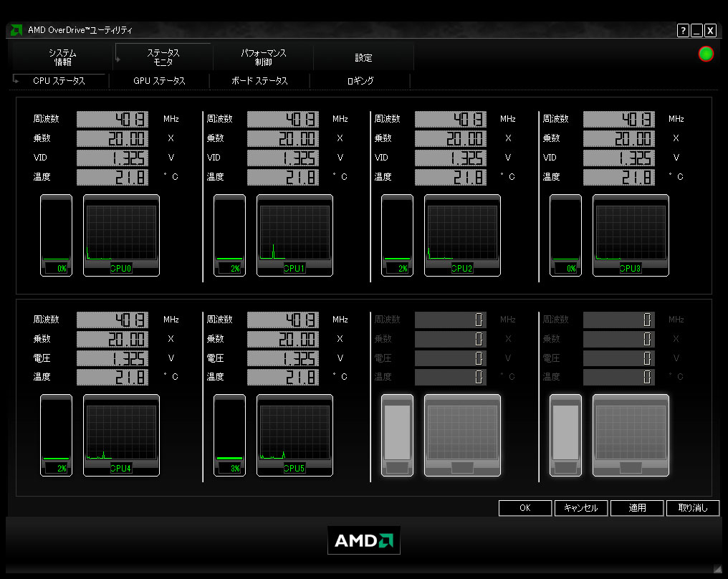Screen dimensions: 728x579
Task: Click the CPU5 label under its graph
Action: tap(294, 469)
